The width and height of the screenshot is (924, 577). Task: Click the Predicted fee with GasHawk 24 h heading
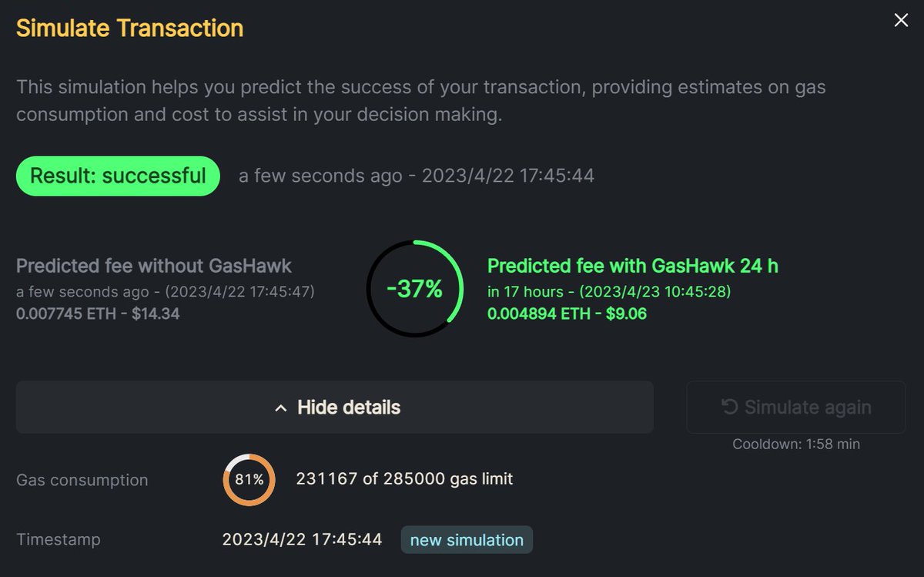tap(633, 266)
